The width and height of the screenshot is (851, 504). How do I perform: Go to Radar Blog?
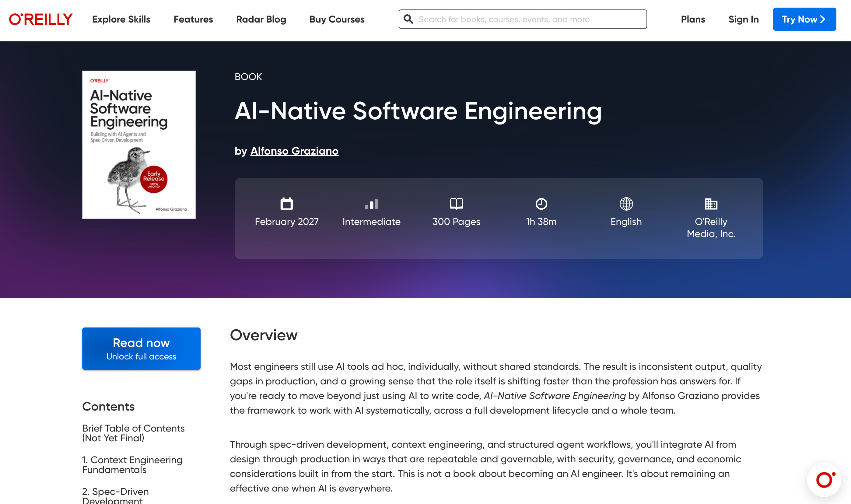point(261,19)
